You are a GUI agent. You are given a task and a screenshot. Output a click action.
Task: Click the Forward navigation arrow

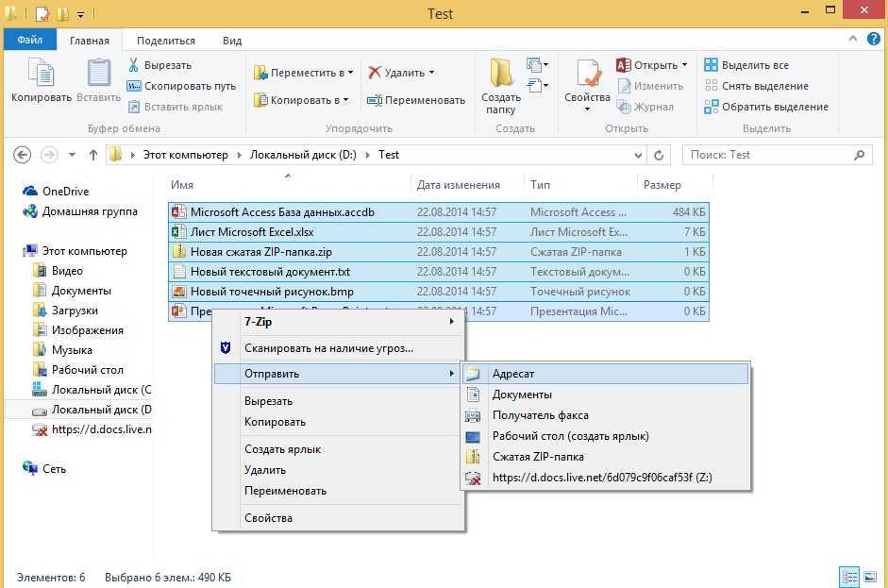(x=49, y=155)
